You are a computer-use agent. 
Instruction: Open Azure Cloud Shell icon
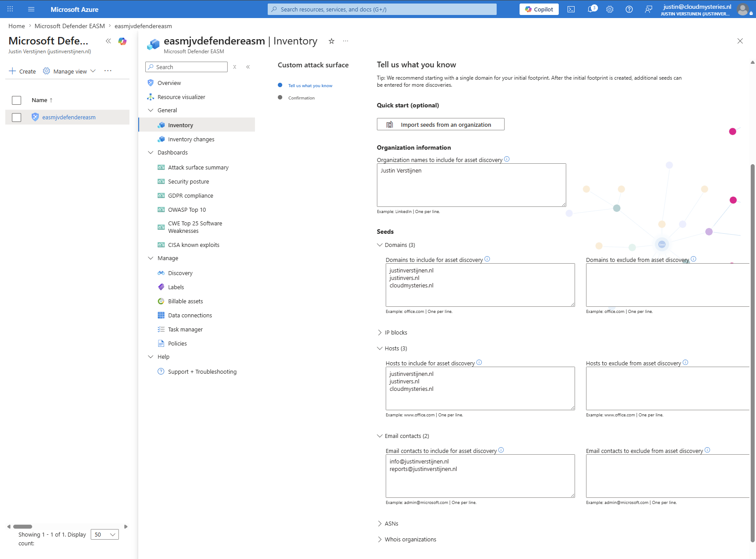click(571, 9)
